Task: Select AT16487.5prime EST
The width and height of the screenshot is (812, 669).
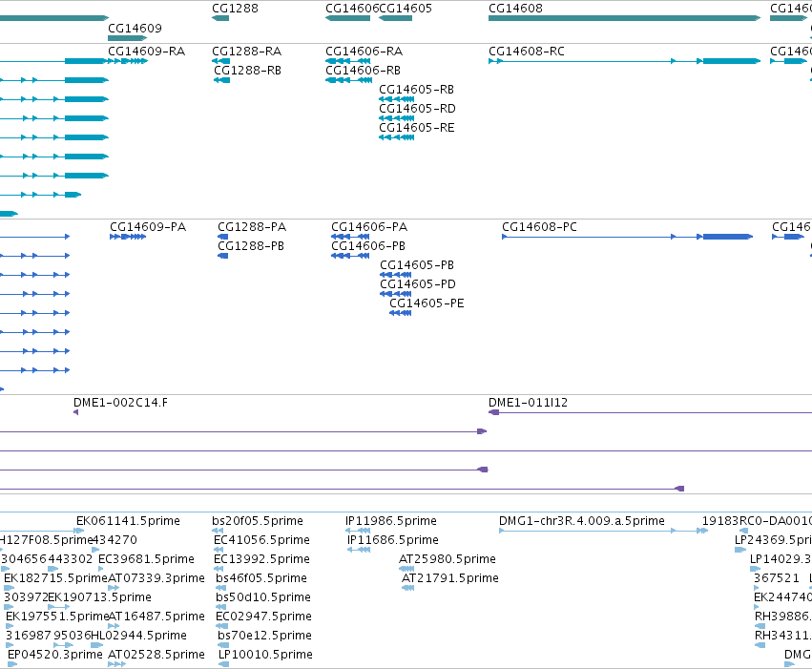Action: point(114,627)
